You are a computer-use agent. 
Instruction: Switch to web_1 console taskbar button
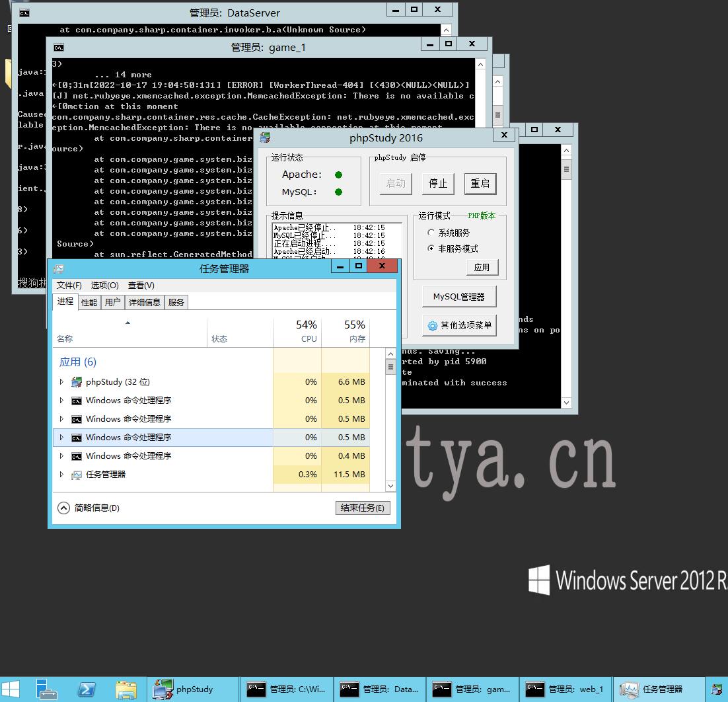click(x=565, y=689)
